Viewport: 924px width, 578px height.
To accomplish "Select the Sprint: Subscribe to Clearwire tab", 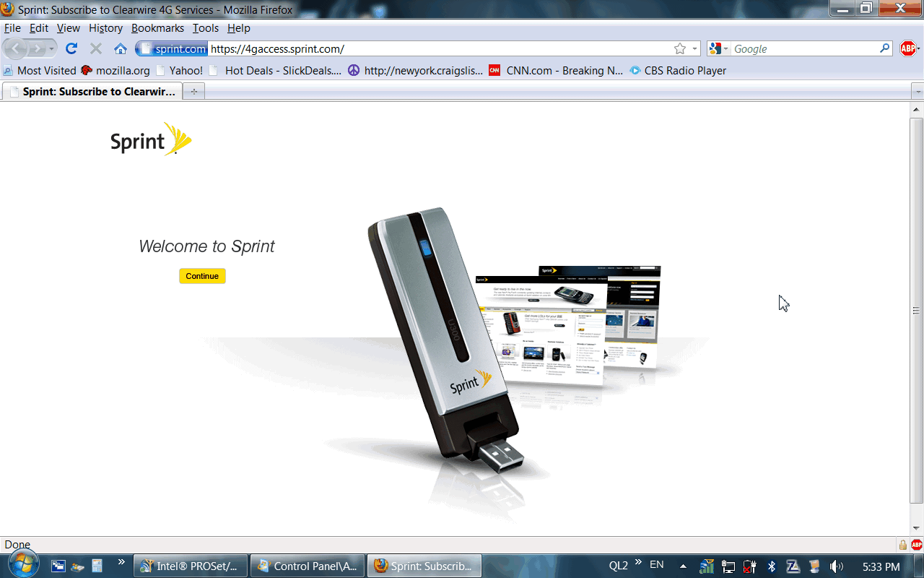I will pyautogui.click(x=92, y=92).
